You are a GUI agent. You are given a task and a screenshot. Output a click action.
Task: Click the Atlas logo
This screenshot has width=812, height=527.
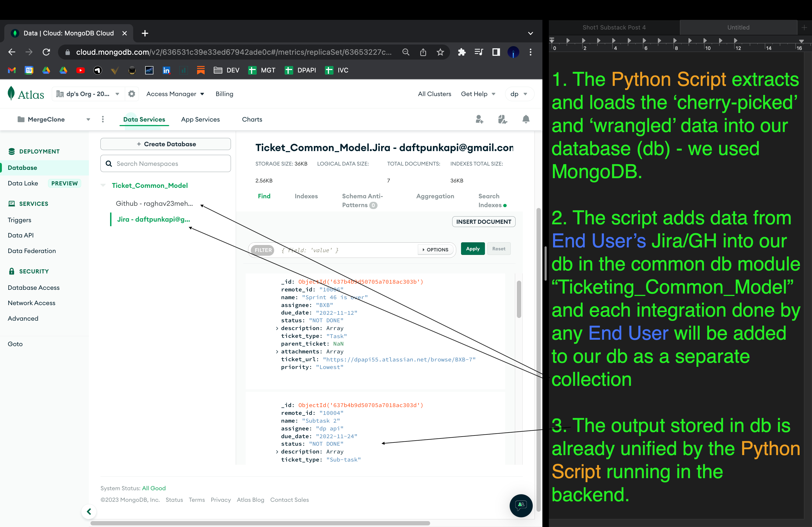click(26, 94)
